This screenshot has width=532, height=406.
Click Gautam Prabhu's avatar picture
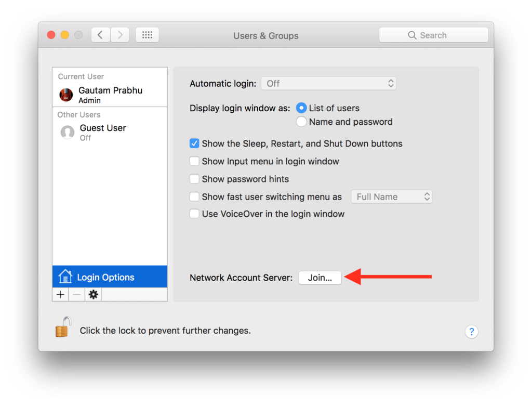pyautogui.click(x=66, y=95)
